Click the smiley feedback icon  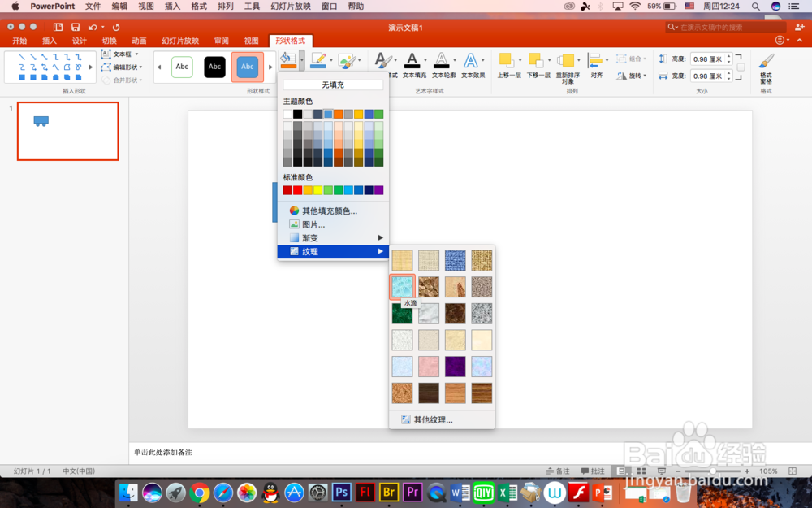coord(780,40)
